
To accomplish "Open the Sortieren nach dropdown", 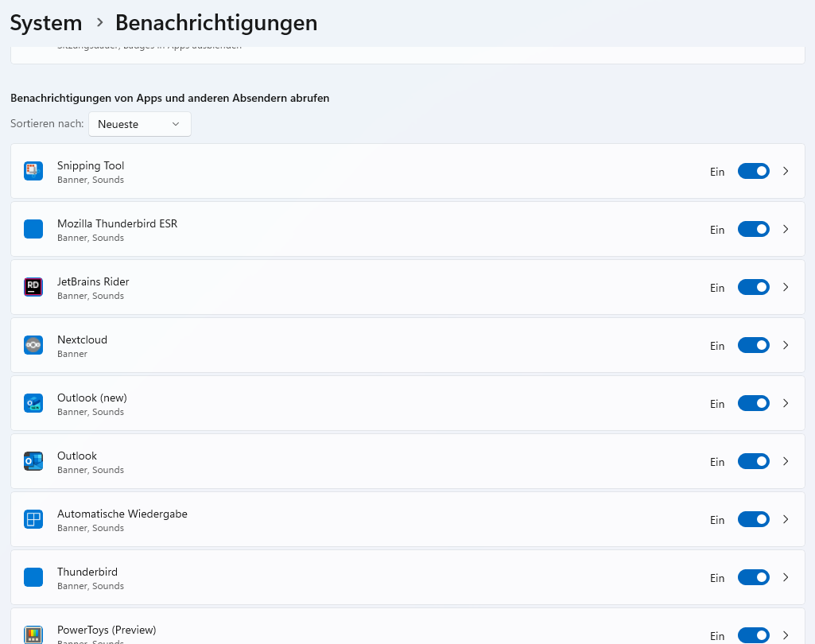I will (140, 124).
